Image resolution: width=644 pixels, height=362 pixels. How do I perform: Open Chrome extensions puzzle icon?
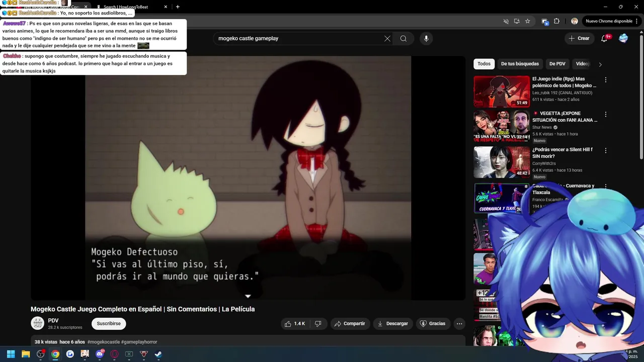[x=556, y=21]
